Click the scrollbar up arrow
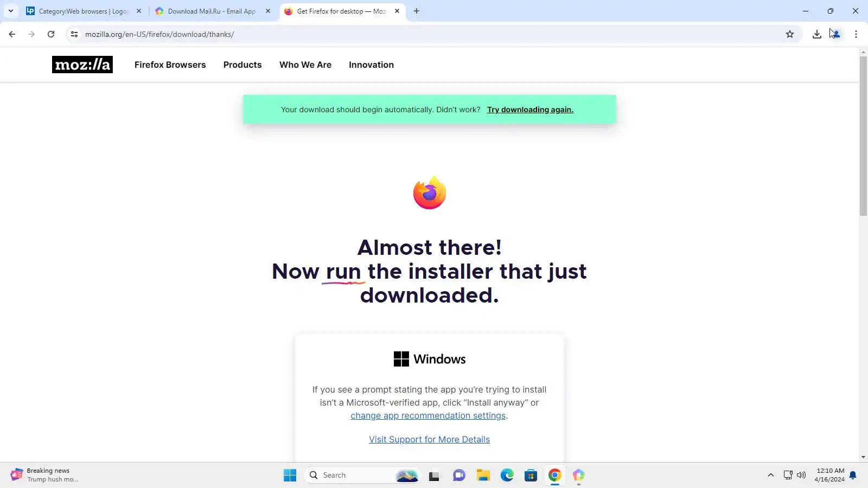This screenshot has width=868, height=488. [863, 52]
